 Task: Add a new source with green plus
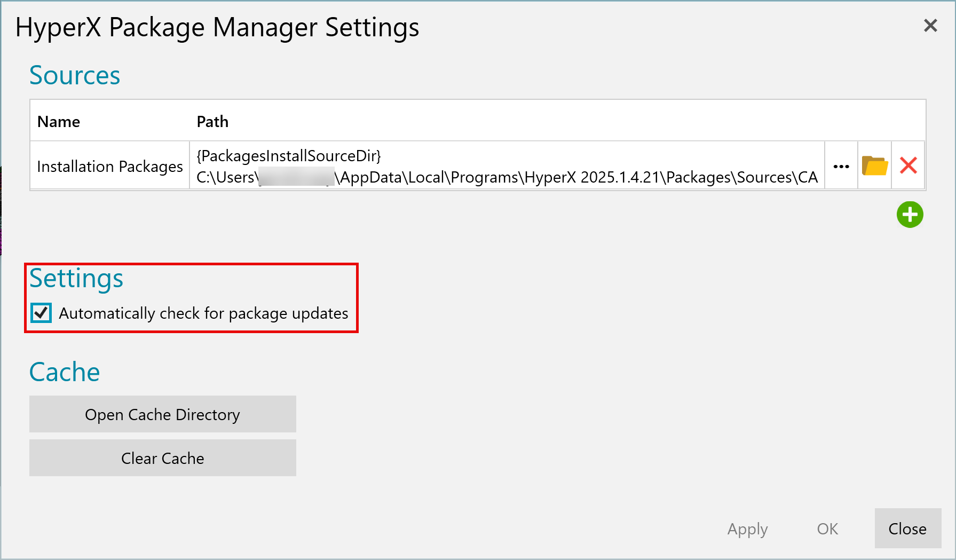[x=910, y=215]
